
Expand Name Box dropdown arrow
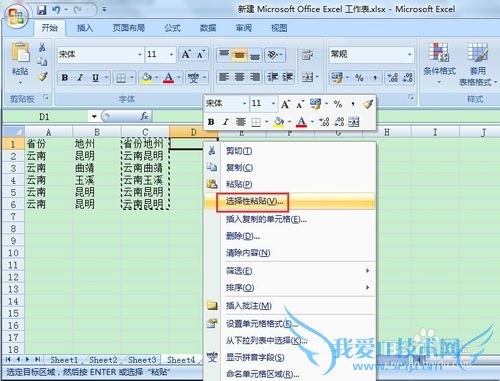(x=94, y=117)
